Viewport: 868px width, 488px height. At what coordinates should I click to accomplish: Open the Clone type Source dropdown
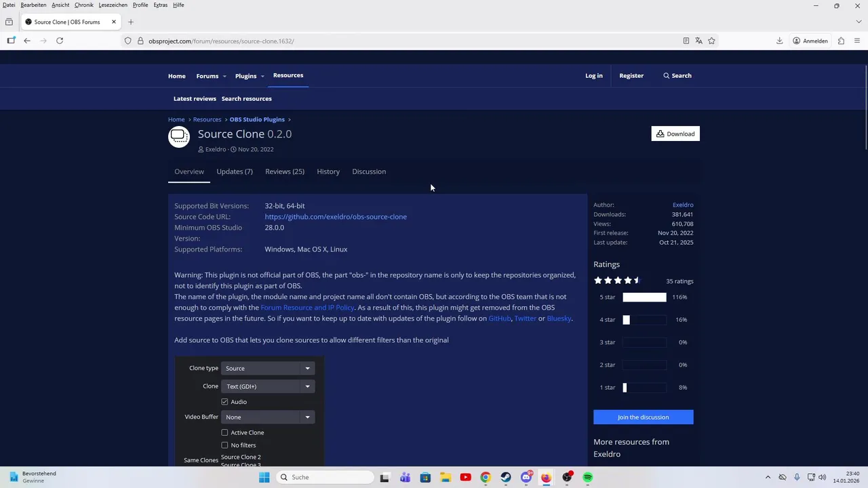point(267,368)
